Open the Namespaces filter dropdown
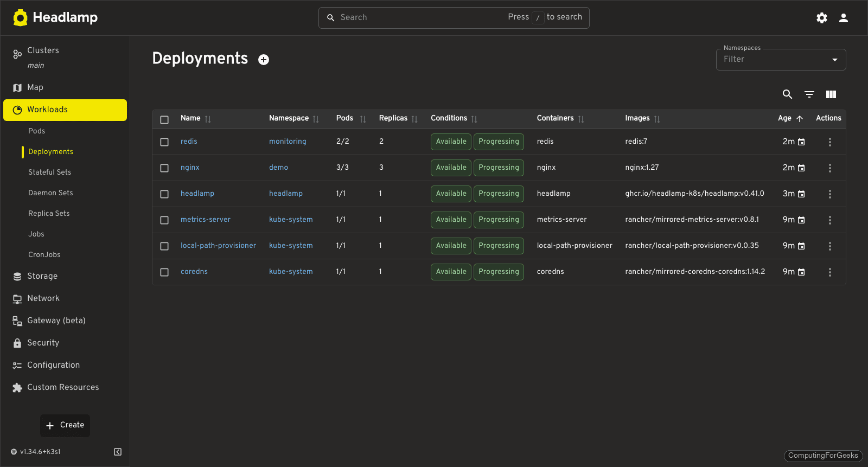This screenshot has width=868, height=467. (x=781, y=60)
